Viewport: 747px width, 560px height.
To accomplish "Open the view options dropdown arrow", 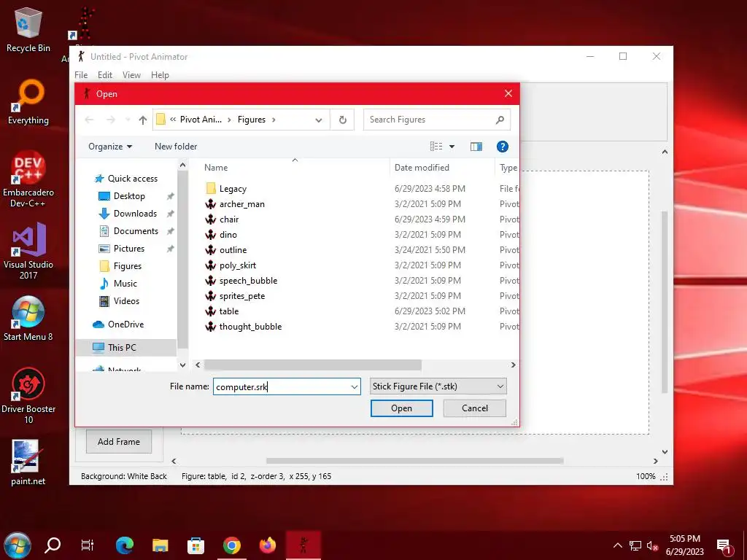I will 452,147.
